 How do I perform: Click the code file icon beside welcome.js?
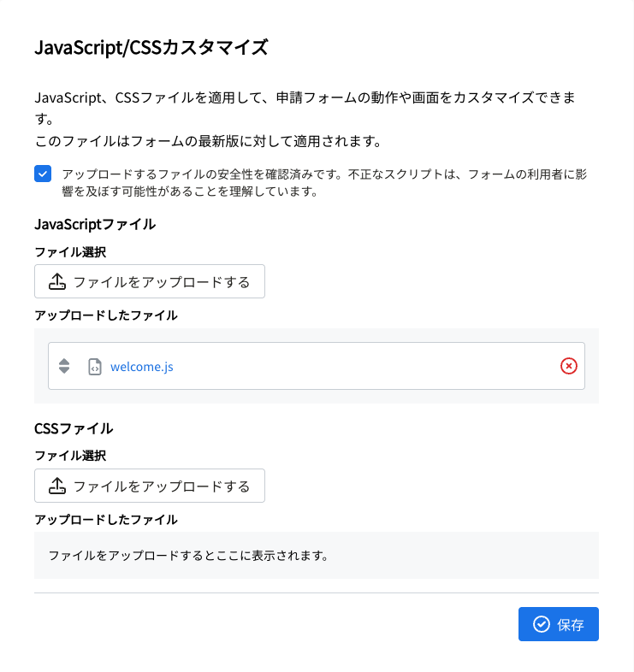95,367
